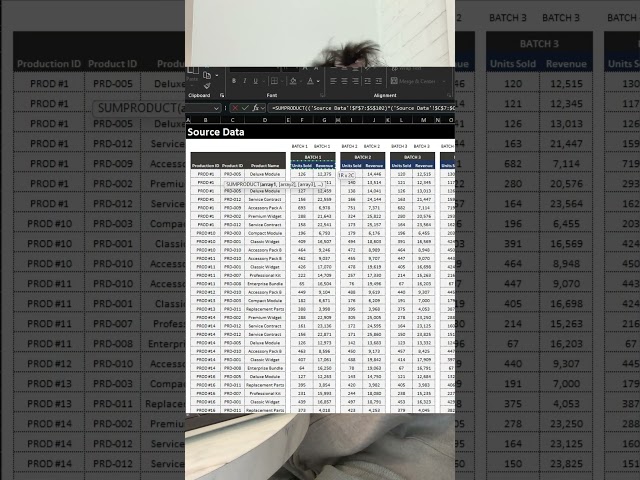Screen dimensions: 640x480
Task: Open the Font group dialog launcher
Action: (322, 95)
